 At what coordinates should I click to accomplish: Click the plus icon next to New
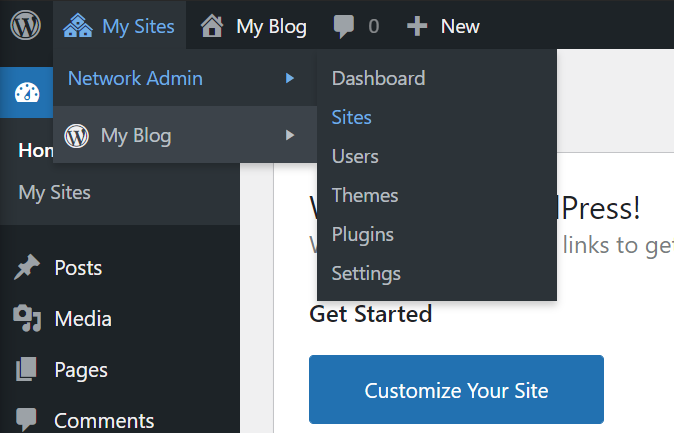pyautogui.click(x=417, y=27)
